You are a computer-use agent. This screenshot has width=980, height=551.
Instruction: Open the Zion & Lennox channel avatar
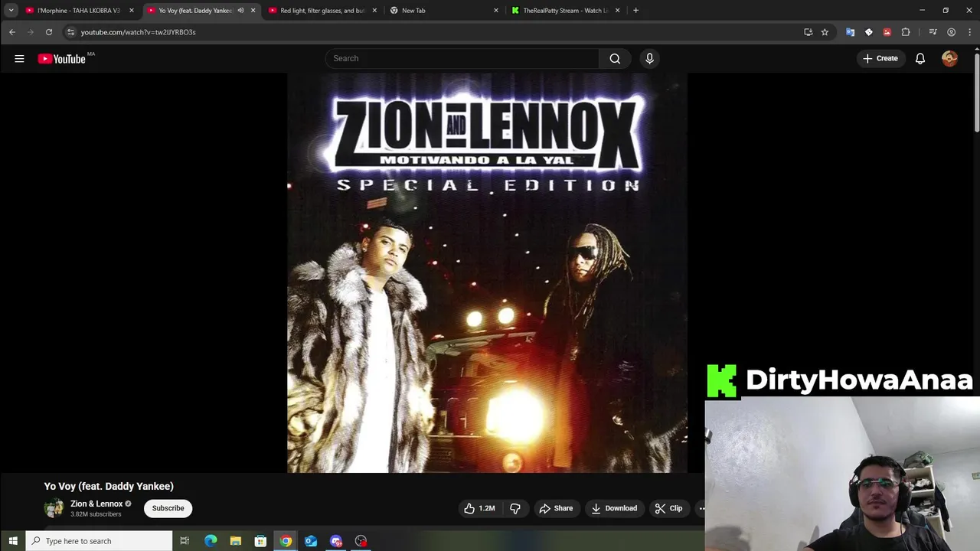pos(54,508)
